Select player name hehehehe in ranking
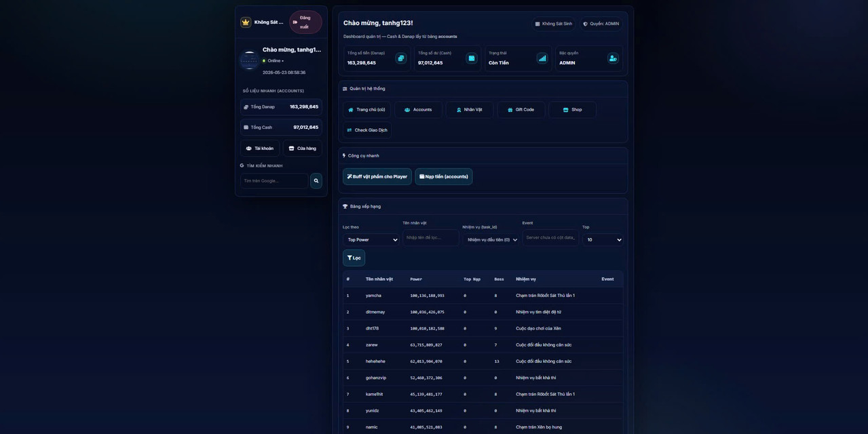Screen dimensions: 868x434 [375, 361]
